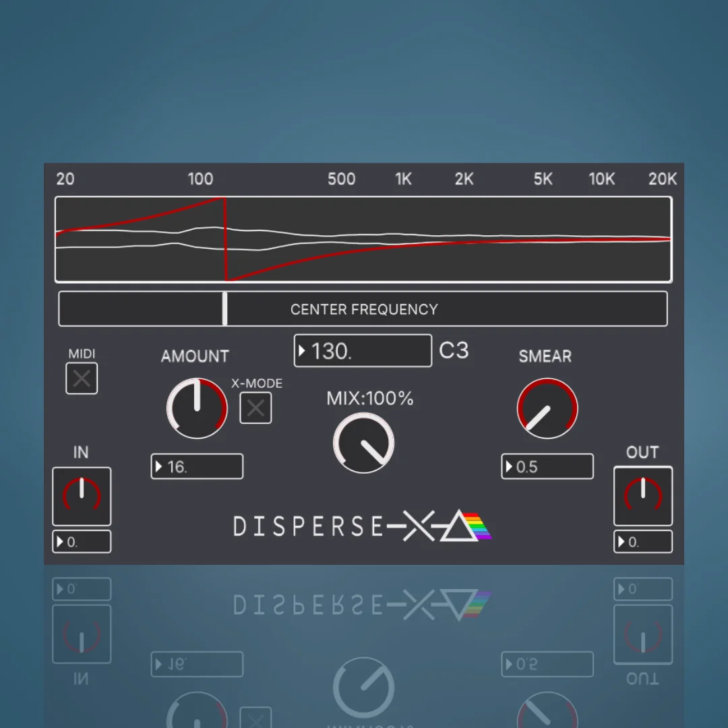Toggle the MIDI enable switch
728x728 pixels.
coord(82,378)
